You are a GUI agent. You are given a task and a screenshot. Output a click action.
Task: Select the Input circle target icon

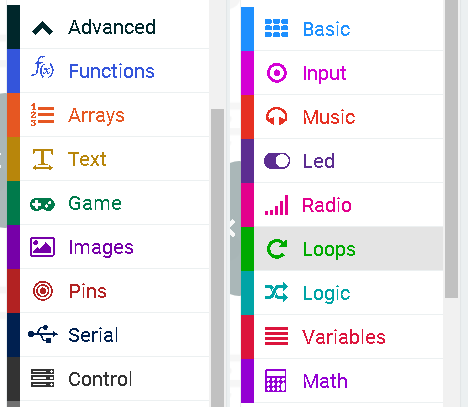coord(277,73)
